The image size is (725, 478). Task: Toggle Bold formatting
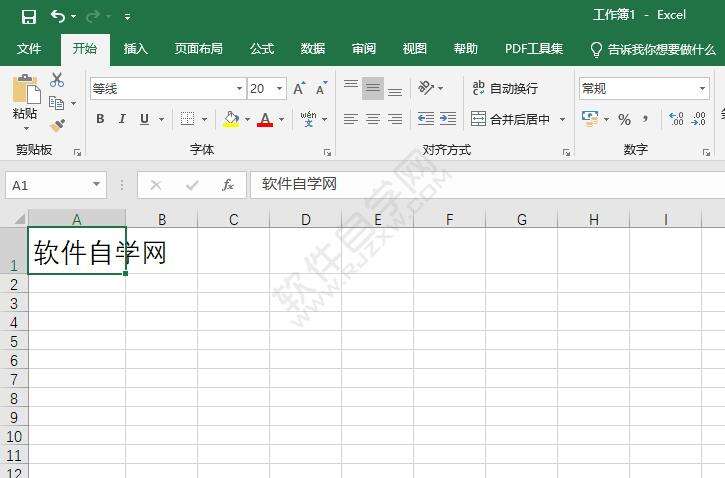(100, 119)
